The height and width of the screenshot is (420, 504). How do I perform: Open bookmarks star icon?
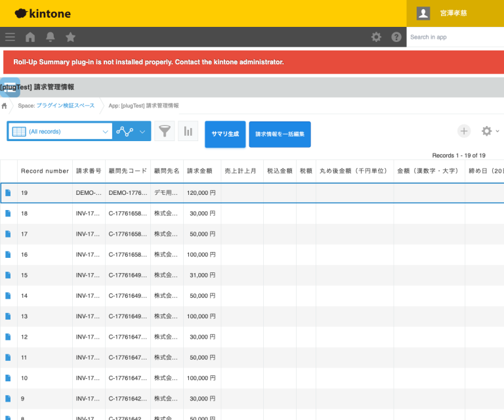71,37
